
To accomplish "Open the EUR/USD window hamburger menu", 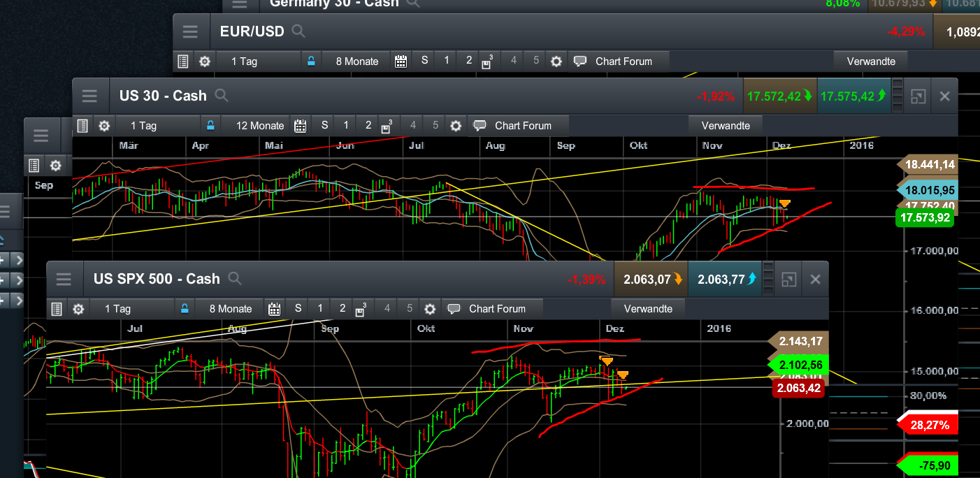I will (190, 31).
